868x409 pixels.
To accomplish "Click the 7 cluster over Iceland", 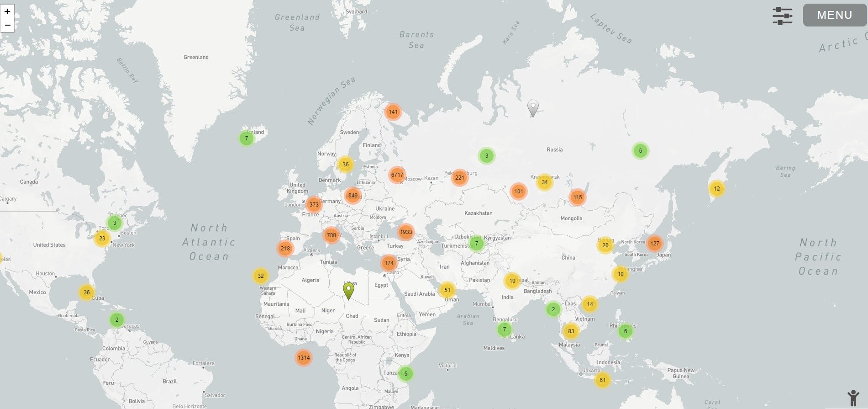I will point(247,138).
